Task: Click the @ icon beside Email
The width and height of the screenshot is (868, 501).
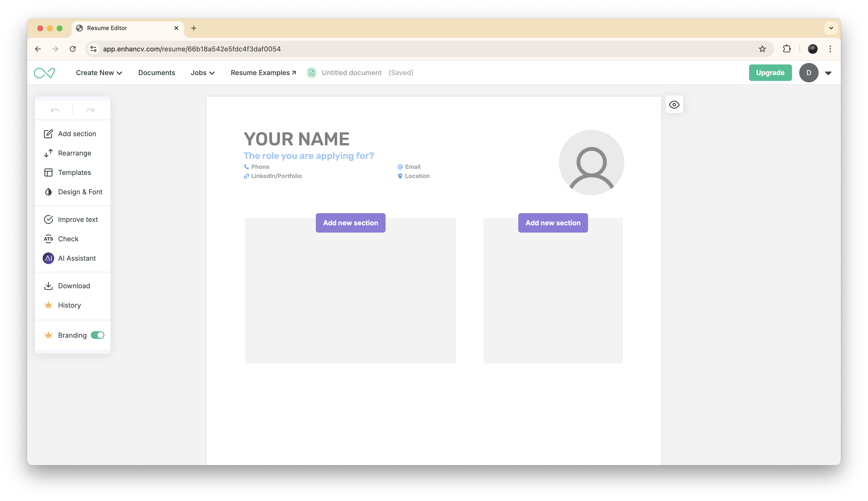Action: [400, 166]
